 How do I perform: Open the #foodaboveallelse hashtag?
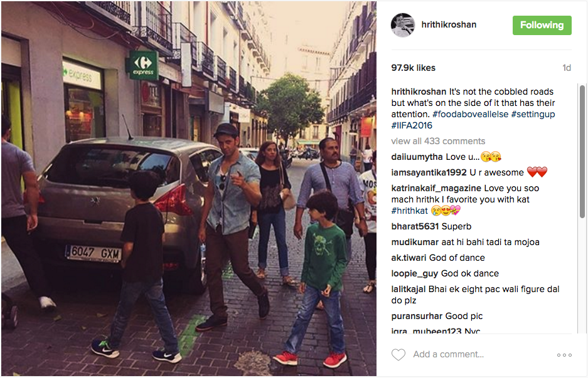[470, 114]
